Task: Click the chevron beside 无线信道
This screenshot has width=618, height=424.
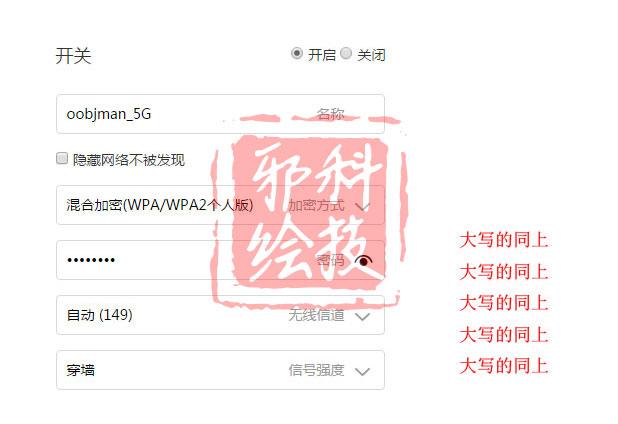Action: tap(362, 316)
